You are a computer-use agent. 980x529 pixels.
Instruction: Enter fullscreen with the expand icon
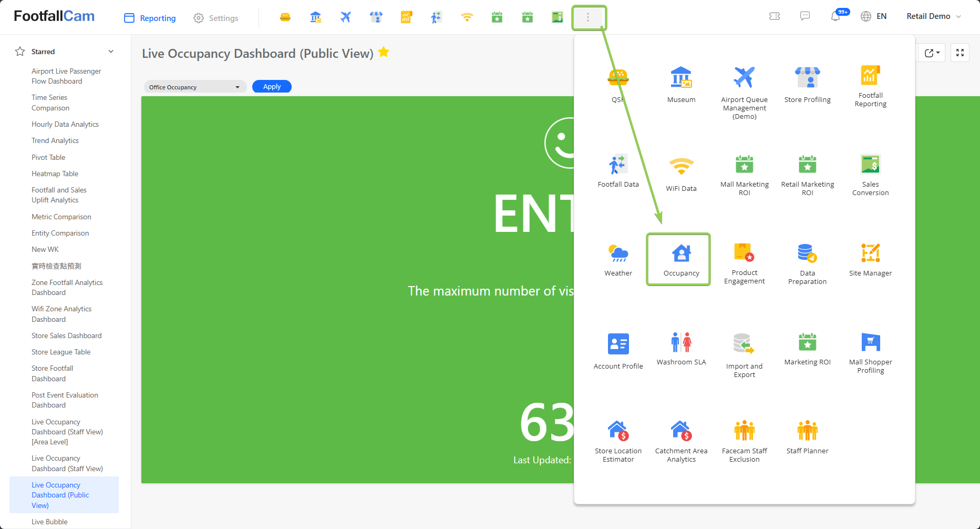pyautogui.click(x=960, y=53)
